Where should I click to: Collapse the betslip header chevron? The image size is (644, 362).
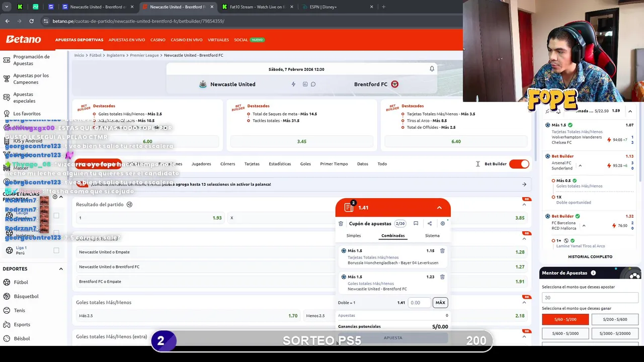tap(439, 208)
